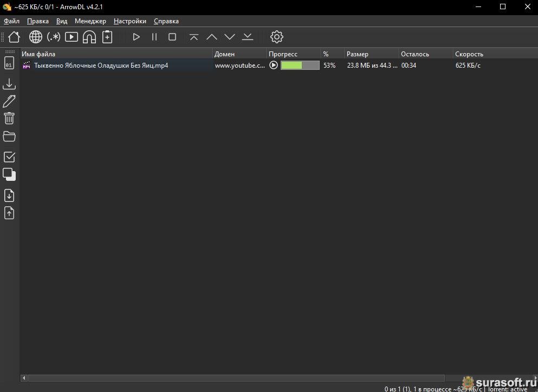The image size is (538, 392).
Task: Click the globe web download icon
Action: 36,37
